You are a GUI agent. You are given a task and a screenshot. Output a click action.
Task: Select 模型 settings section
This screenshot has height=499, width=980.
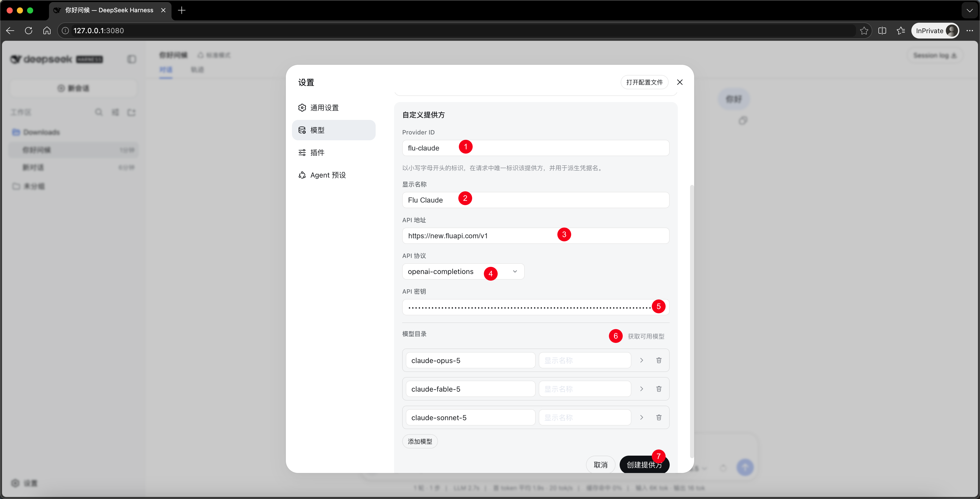pyautogui.click(x=334, y=130)
